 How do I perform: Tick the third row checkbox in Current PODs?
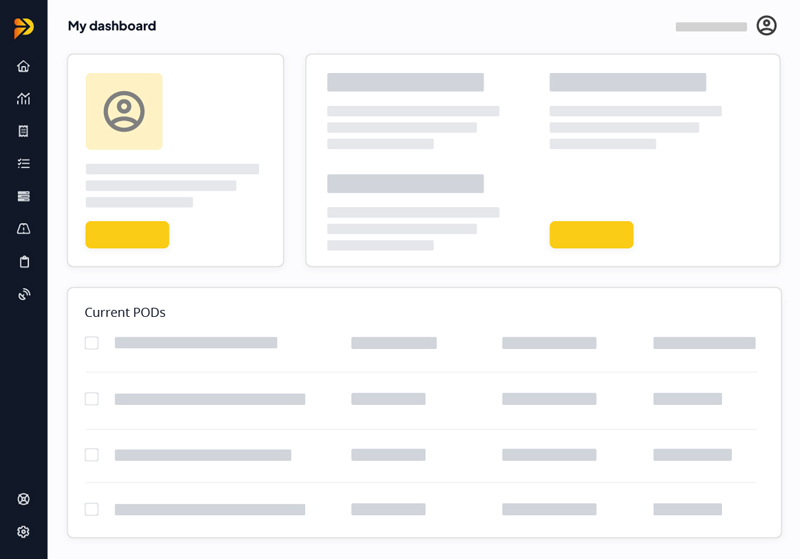pos(92,455)
